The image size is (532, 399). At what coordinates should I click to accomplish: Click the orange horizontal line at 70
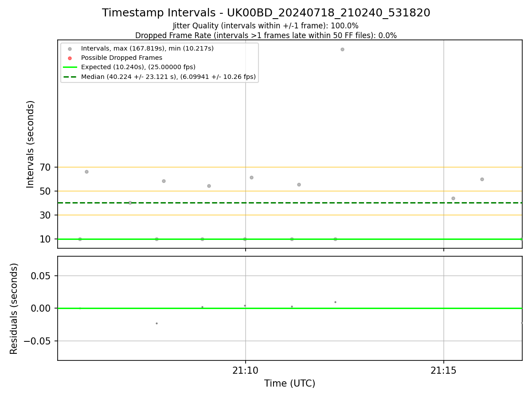pyautogui.click(x=290, y=167)
